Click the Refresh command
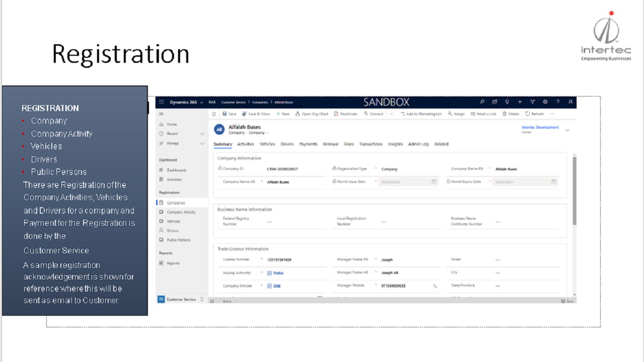 (535, 114)
